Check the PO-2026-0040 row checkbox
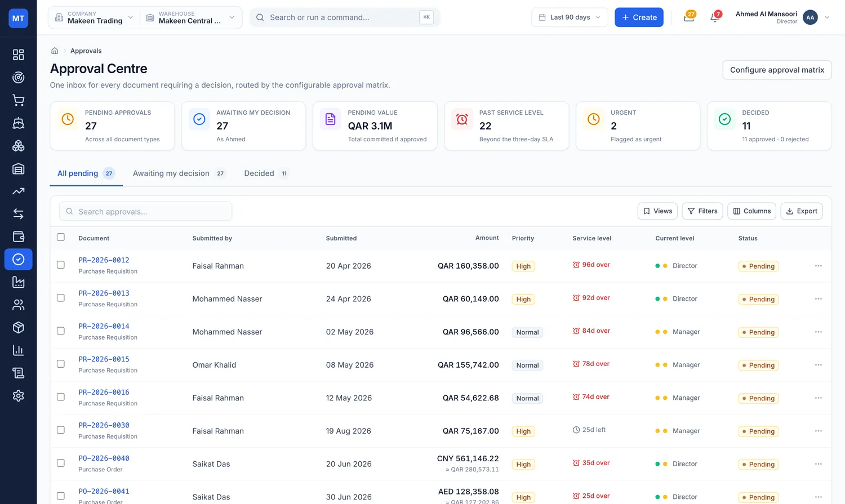Image resolution: width=845 pixels, height=504 pixels. pos(61,463)
